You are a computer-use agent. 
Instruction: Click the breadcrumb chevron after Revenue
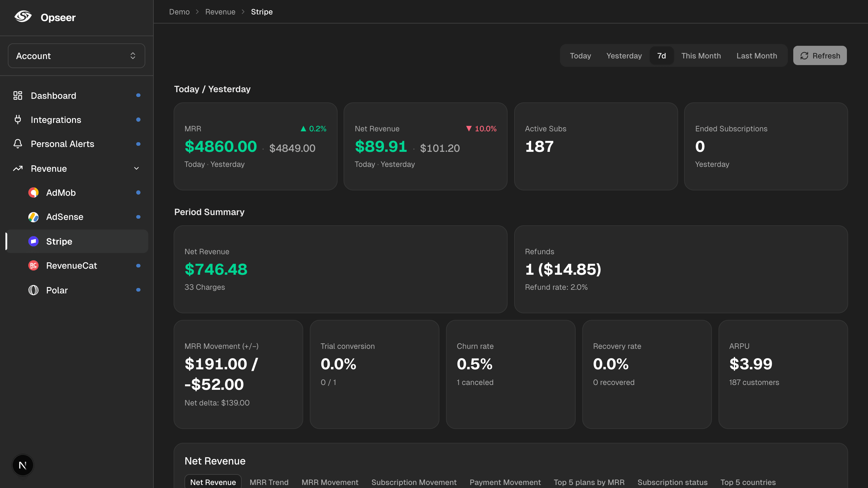pyautogui.click(x=243, y=12)
